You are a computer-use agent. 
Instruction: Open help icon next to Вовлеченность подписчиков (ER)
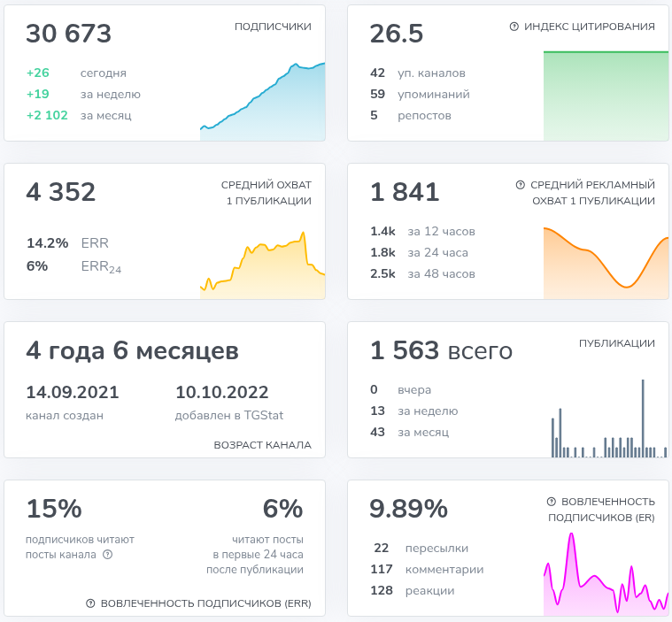(x=552, y=502)
